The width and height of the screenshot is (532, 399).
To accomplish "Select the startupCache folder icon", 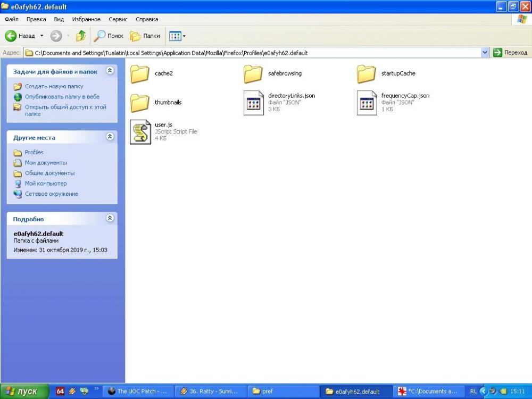I will (x=367, y=74).
